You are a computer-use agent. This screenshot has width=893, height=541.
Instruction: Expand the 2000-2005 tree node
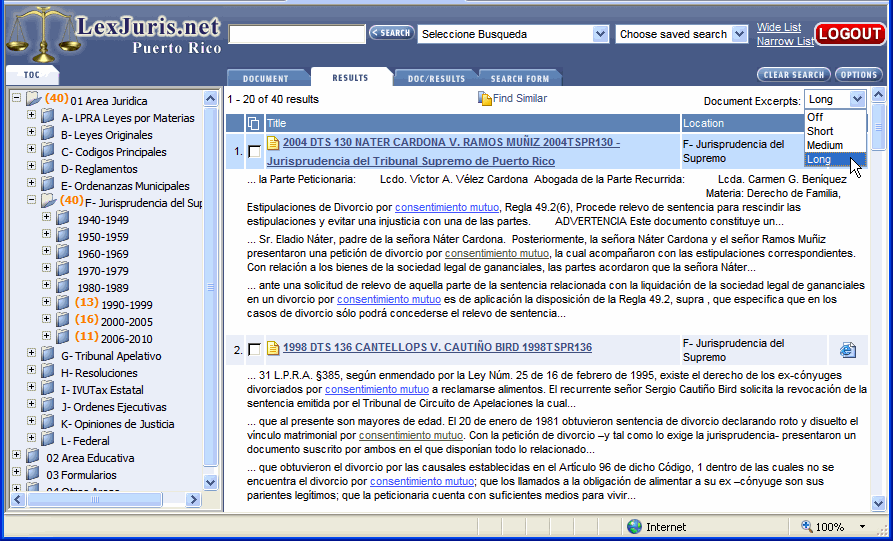click(x=46, y=319)
